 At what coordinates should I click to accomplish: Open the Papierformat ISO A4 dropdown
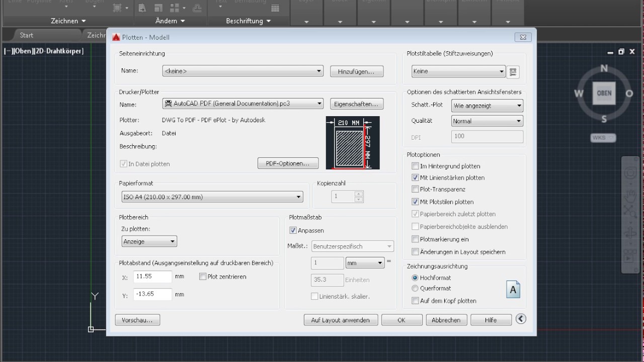coord(212,197)
